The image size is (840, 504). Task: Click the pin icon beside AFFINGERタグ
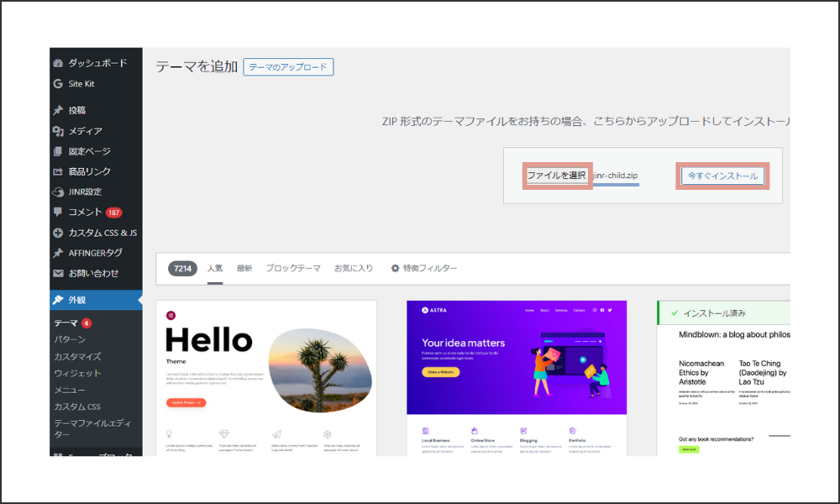(x=58, y=253)
